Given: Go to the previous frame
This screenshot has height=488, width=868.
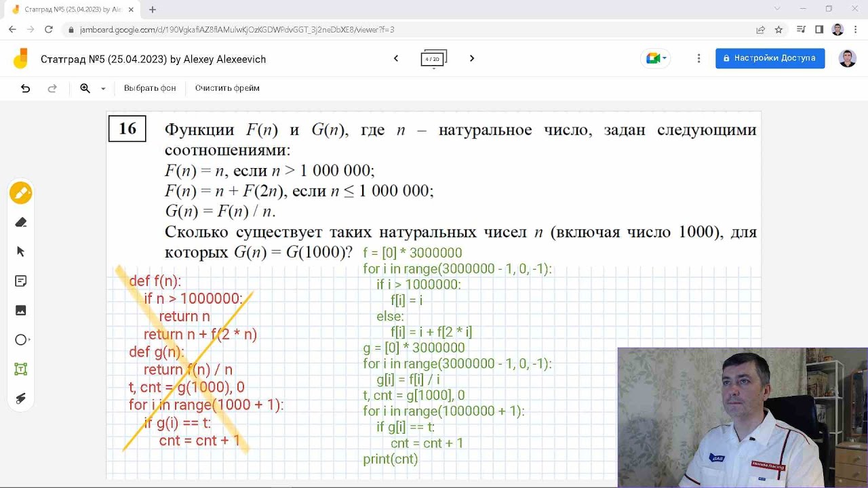Looking at the screenshot, I should [396, 58].
